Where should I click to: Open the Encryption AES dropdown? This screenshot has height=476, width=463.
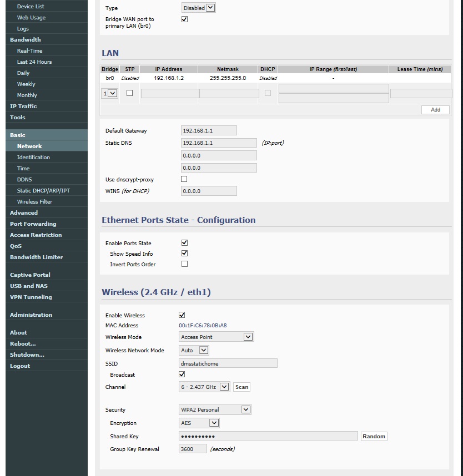click(199, 423)
